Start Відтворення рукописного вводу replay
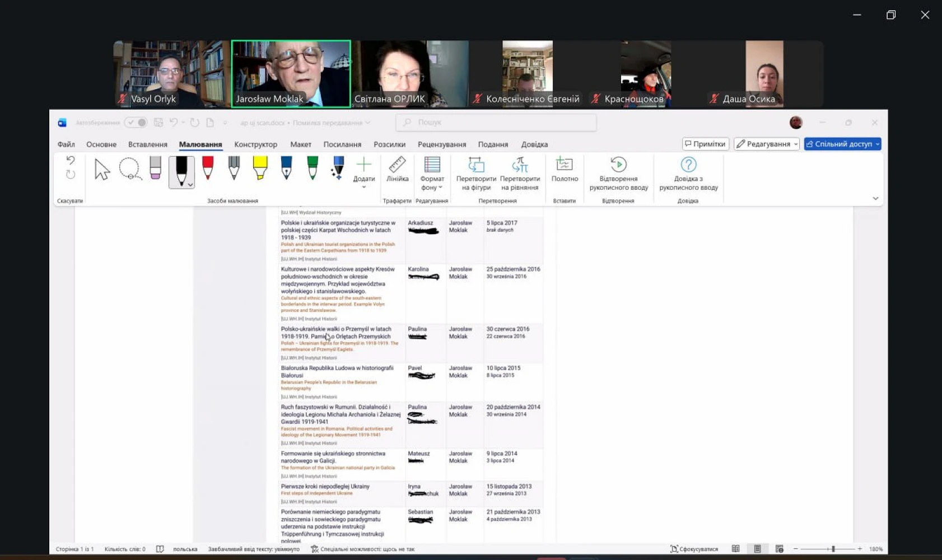Screen dimensions: 942x560 click(x=618, y=174)
